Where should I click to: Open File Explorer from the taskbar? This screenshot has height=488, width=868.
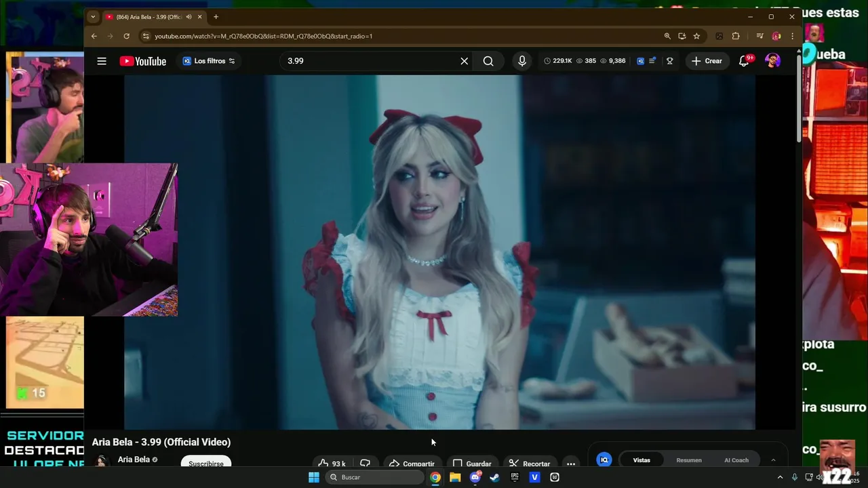(455, 477)
